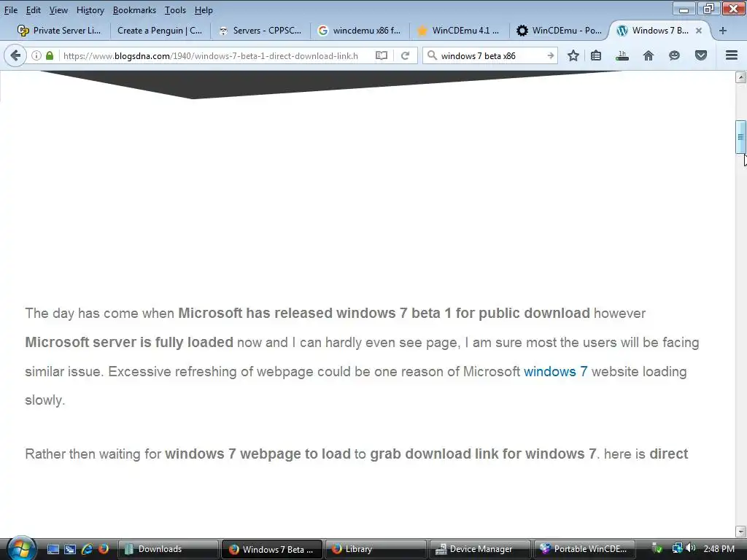Open the downloads toolbar icon
Viewport: 747px width, 560px height.
coord(622,55)
